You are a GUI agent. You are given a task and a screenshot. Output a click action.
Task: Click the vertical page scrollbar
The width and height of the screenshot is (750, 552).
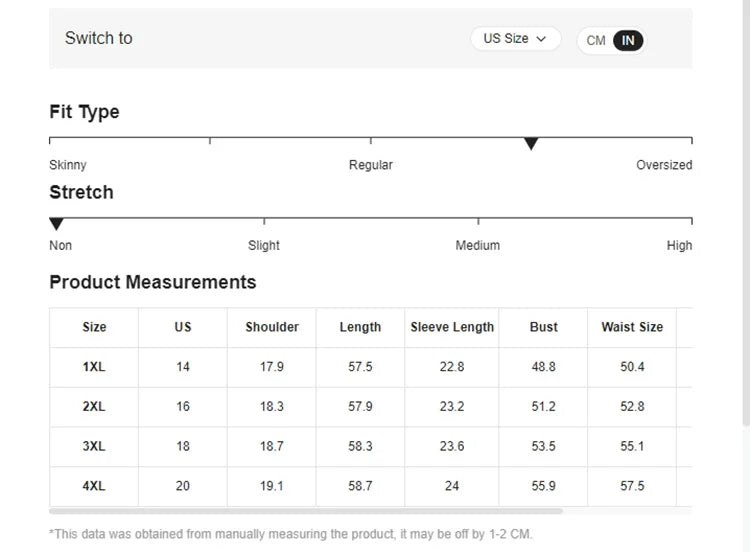745,200
